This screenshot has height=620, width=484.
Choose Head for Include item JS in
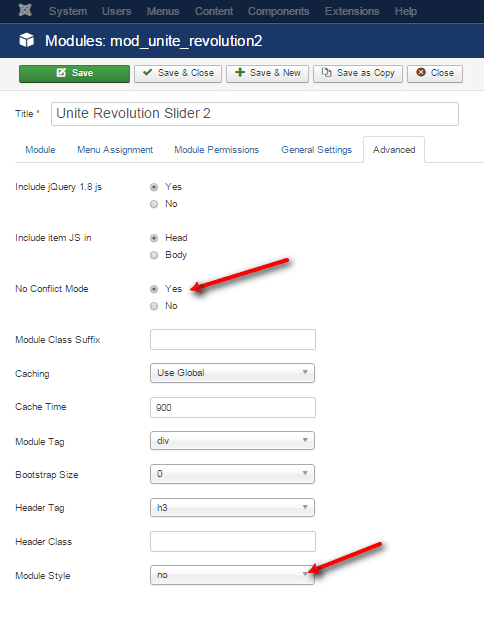click(154, 238)
